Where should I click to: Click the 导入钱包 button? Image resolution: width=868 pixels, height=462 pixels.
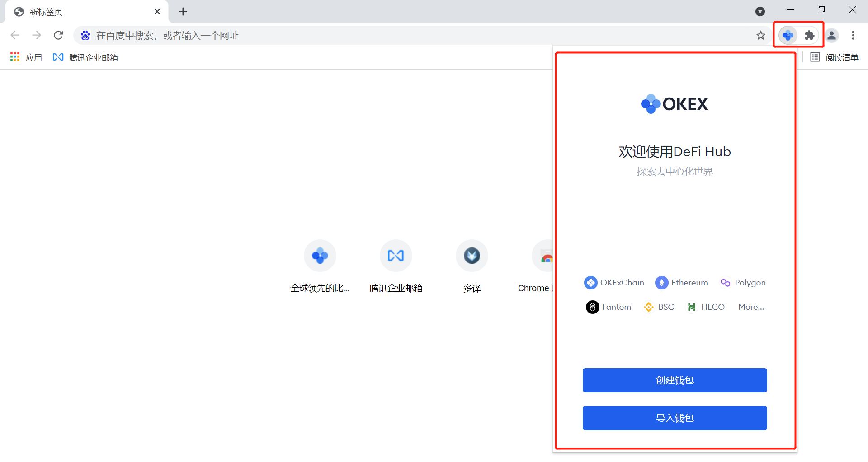point(674,418)
